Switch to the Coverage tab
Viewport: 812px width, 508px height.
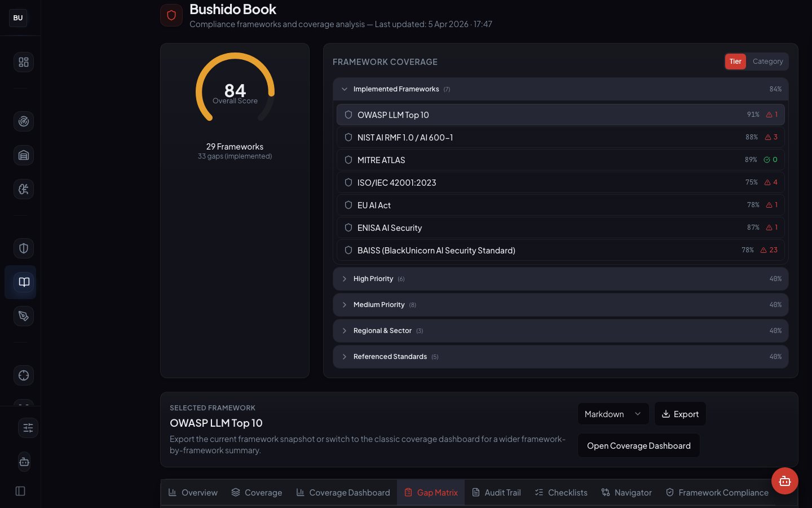[x=257, y=493]
